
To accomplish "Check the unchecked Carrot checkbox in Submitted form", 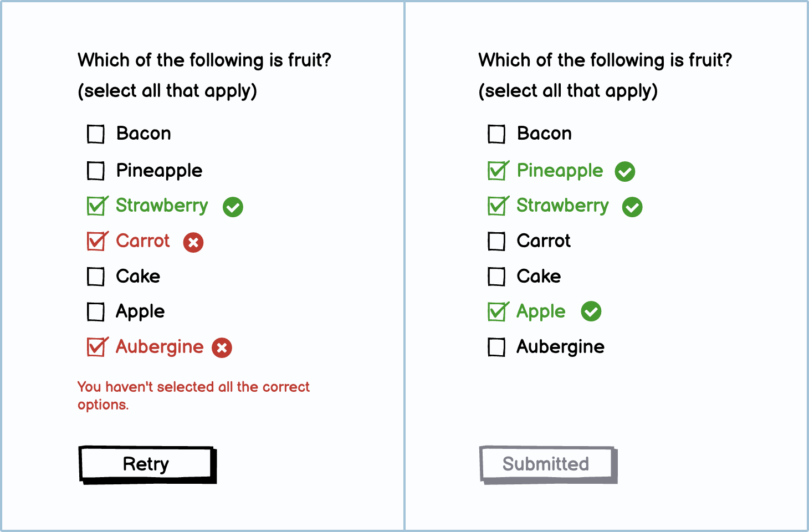I will [496, 242].
